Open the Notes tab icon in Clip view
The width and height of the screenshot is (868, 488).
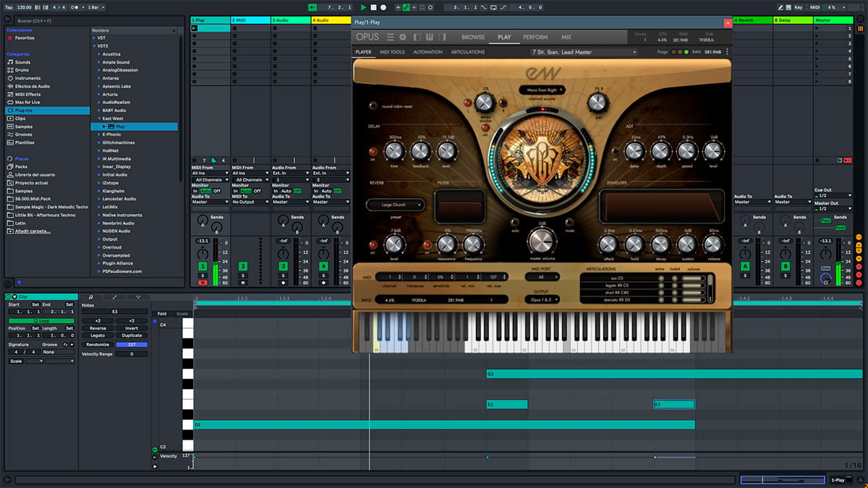(90, 296)
